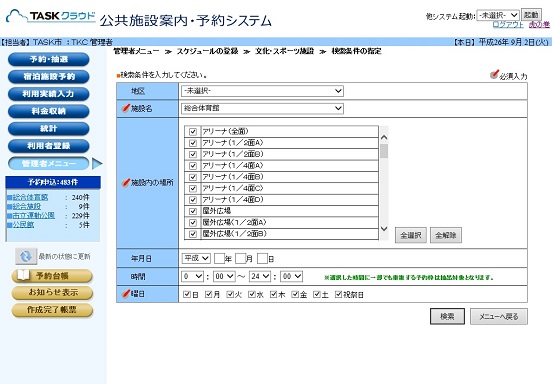Open the 料金収納 menu
553x384 pixels.
49,111
